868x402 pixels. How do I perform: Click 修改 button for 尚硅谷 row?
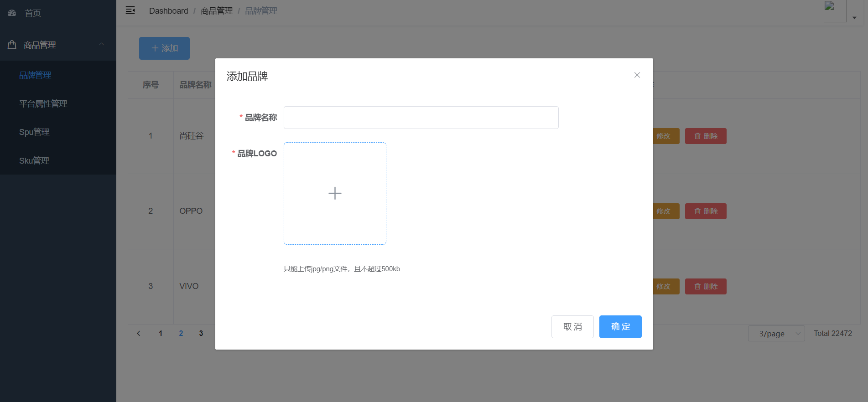[x=666, y=136]
